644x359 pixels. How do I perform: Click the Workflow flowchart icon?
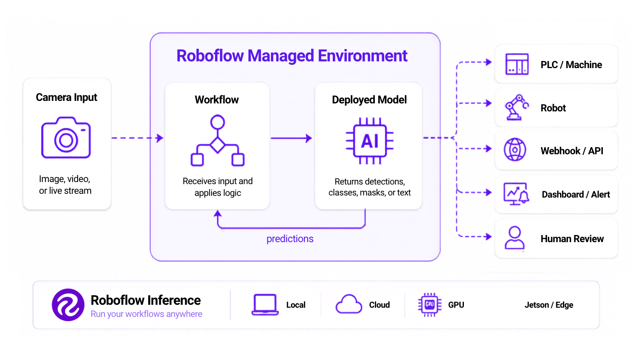pyautogui.click(x=217, y=140)
